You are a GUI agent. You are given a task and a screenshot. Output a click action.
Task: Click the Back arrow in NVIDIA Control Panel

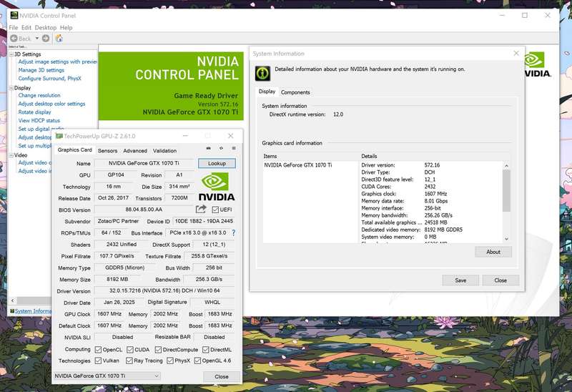click(x=14, y=39)
